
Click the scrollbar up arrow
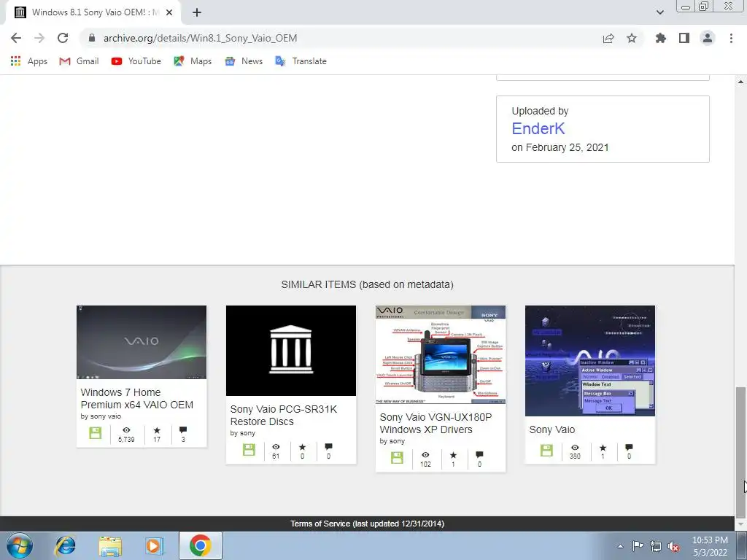(x=740, y=82)
